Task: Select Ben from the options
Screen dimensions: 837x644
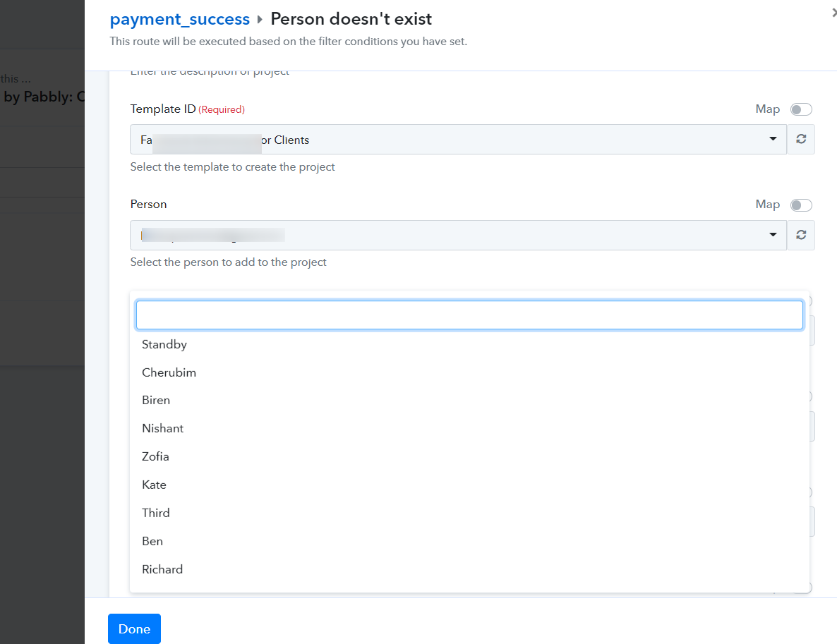Action: [152, 541]
